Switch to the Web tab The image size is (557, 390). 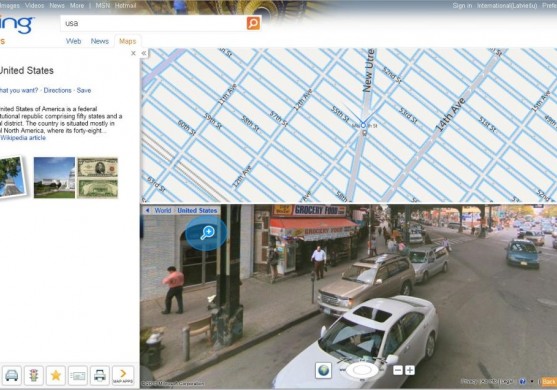[74, 41]
